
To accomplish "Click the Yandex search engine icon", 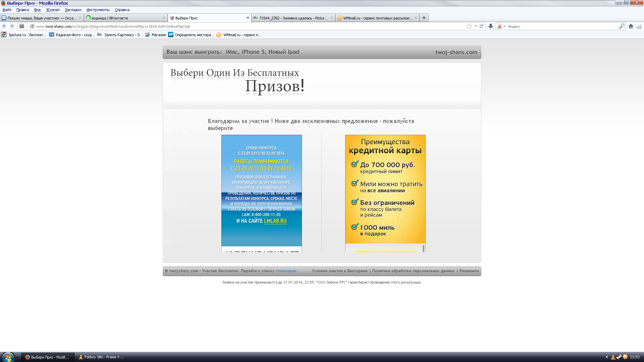I will pyautogui.click(x=500, y=26).
